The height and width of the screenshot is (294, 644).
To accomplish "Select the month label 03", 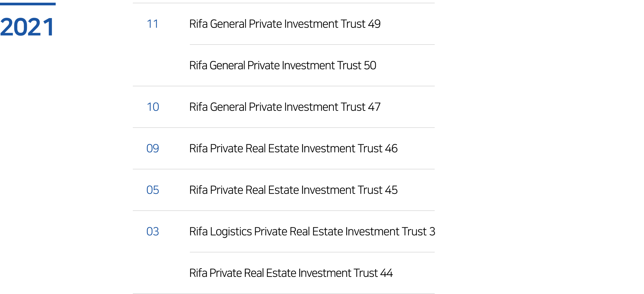I will pos(153,232).
